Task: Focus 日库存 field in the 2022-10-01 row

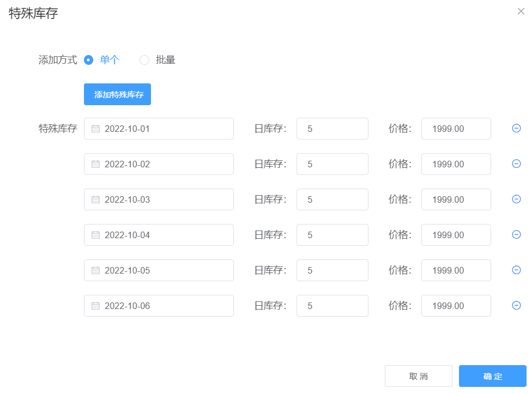Action: tap(332, 129)
